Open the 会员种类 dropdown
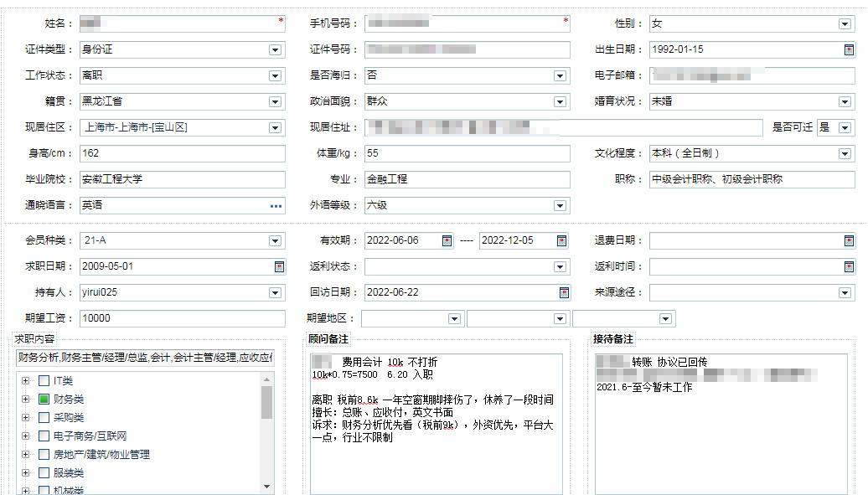 coord(275,241)
